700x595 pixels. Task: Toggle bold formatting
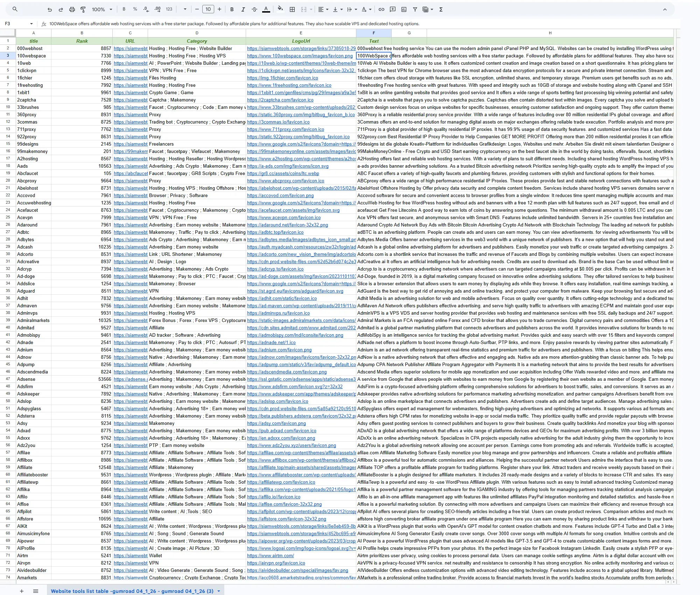click(232, 9)
